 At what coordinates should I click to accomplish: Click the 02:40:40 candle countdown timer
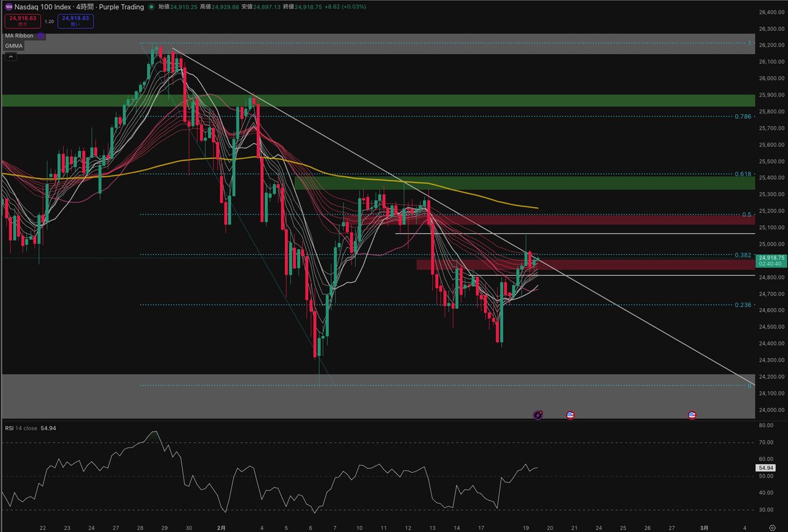[x=769, y=263]
